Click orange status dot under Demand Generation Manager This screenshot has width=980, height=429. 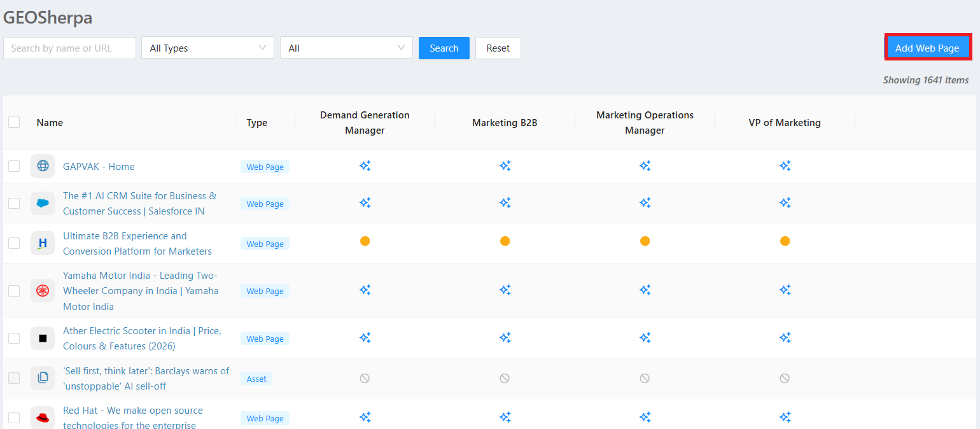tap(365, 241)
